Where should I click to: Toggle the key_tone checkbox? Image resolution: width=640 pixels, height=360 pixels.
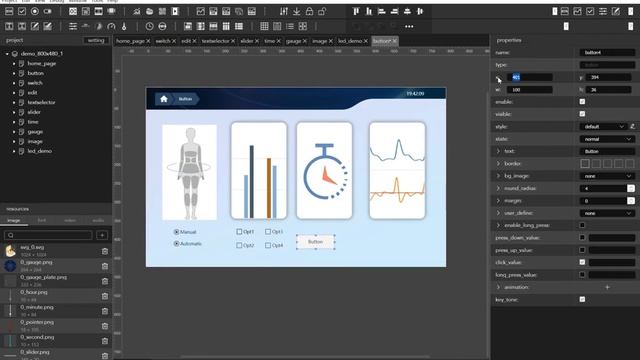point(582,300)
